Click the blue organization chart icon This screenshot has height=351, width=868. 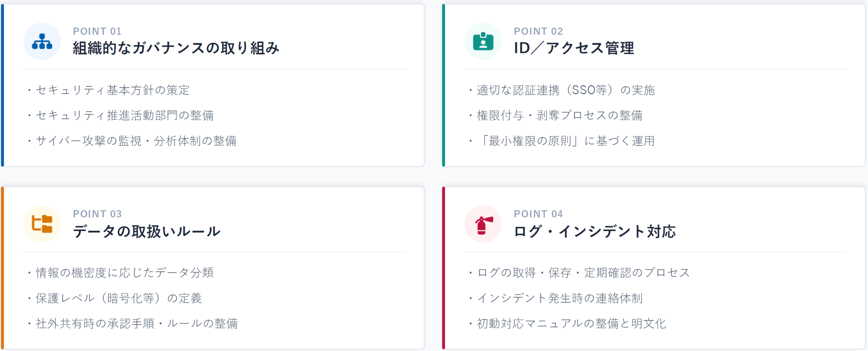42,41
